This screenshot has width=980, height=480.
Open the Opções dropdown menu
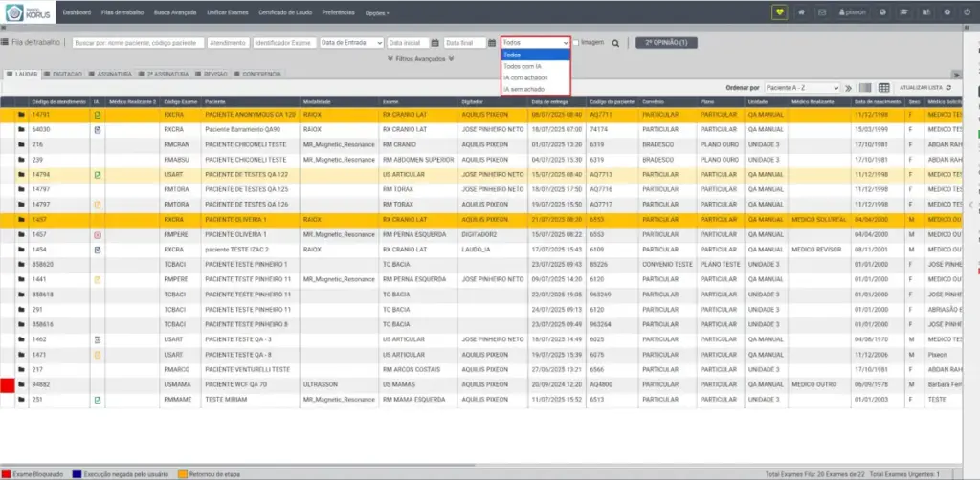377,12
